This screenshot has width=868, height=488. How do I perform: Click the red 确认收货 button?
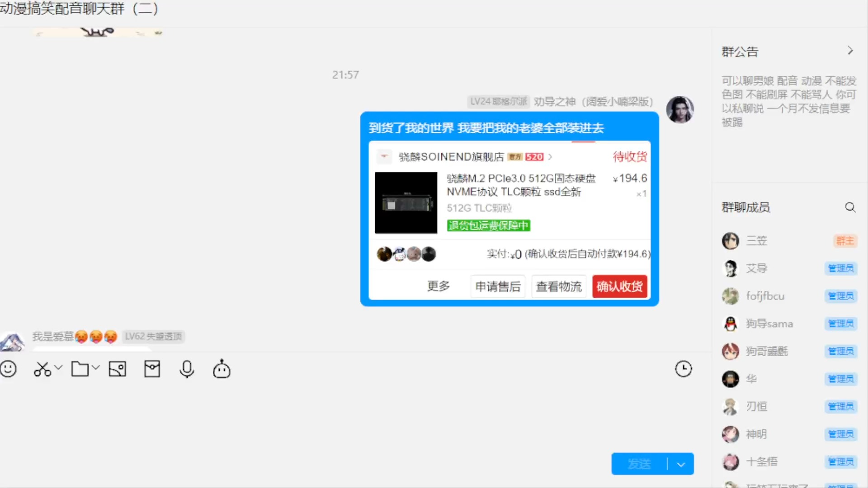click(619, 286)
